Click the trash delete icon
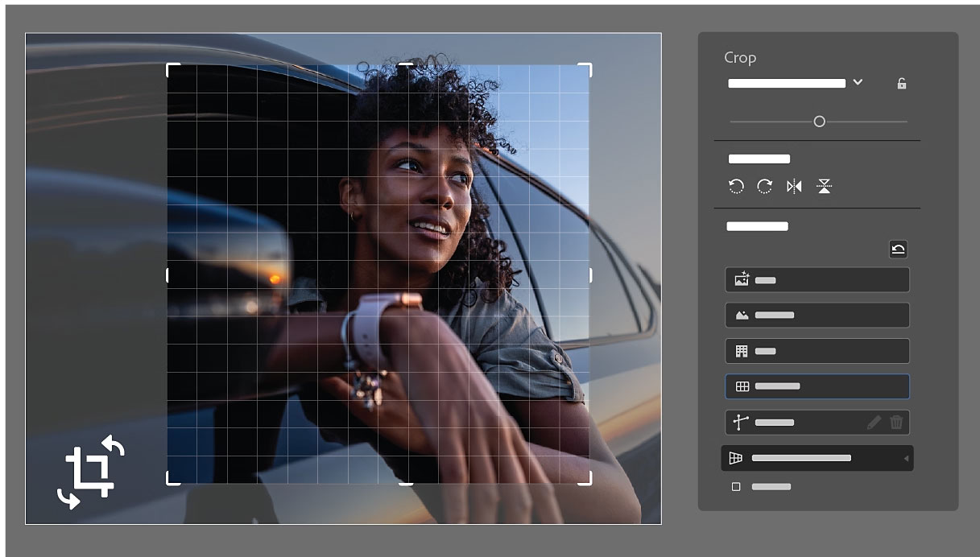The height and width of the screenshot is (557, 980). coord(896,423)
